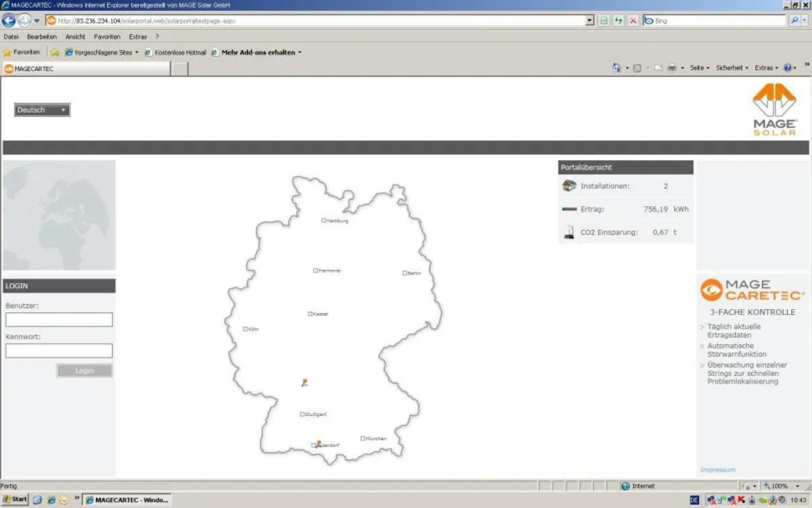
Task: Click the Benutzer input field
Action: 59,320
